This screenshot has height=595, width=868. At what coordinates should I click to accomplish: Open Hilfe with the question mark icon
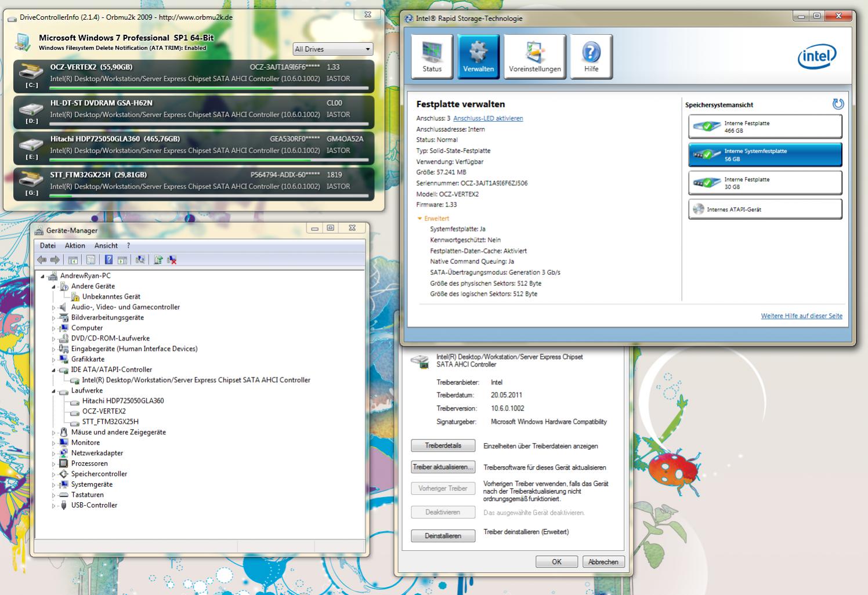591,57
